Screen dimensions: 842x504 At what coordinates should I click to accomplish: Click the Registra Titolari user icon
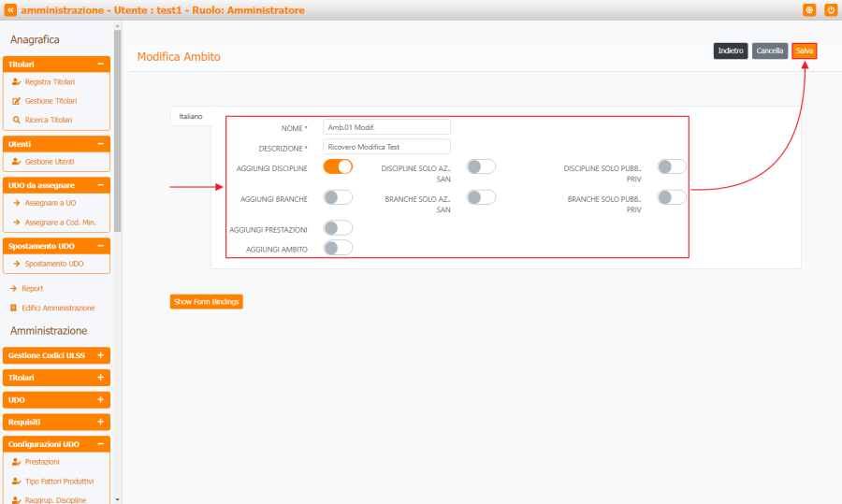tap(16, 82)
